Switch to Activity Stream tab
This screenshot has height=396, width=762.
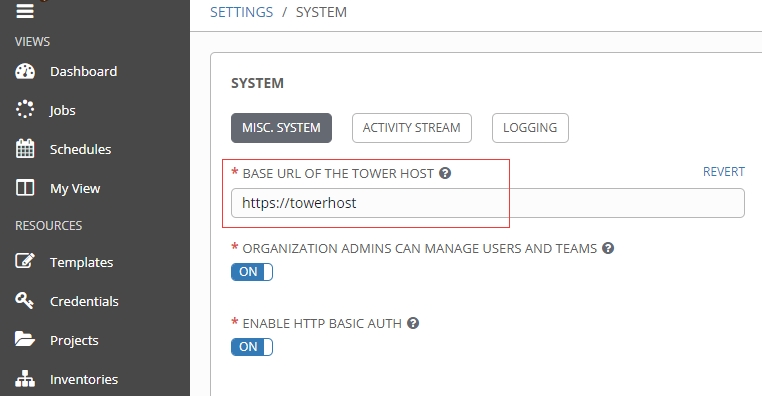click(412, 128)
